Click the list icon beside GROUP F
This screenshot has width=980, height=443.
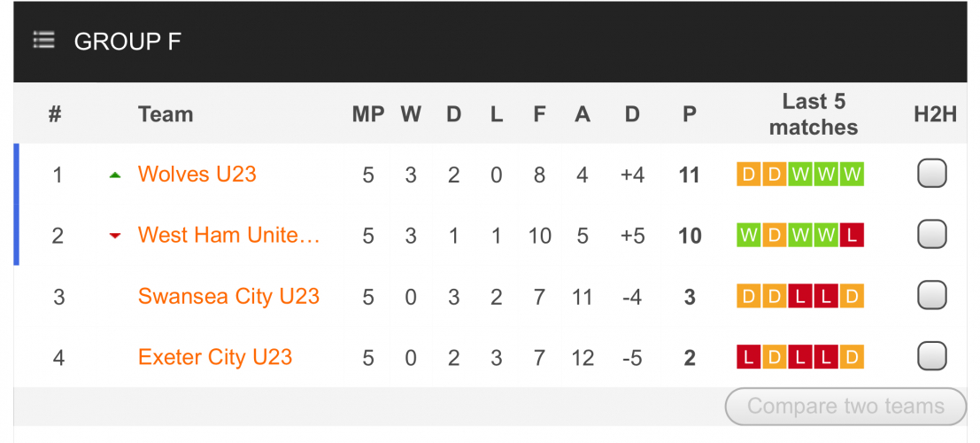pyautogui.click(x=43, y=41)
